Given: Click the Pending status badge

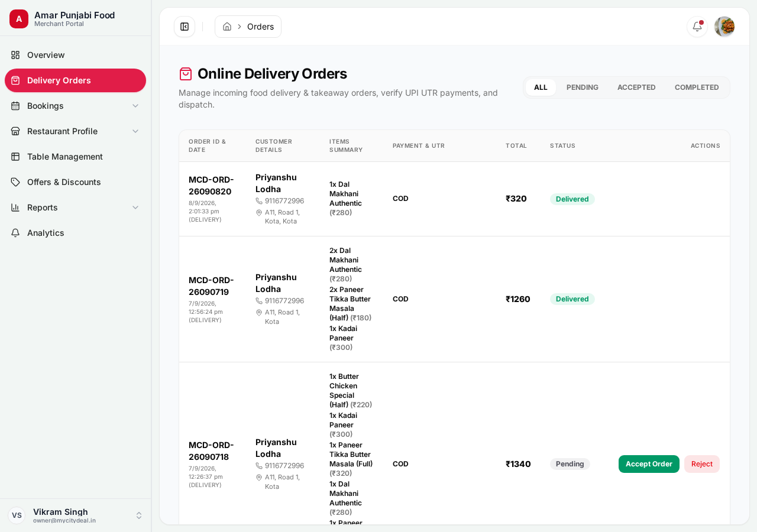Looking at the screenshot, I should click(x=570, y=464).
